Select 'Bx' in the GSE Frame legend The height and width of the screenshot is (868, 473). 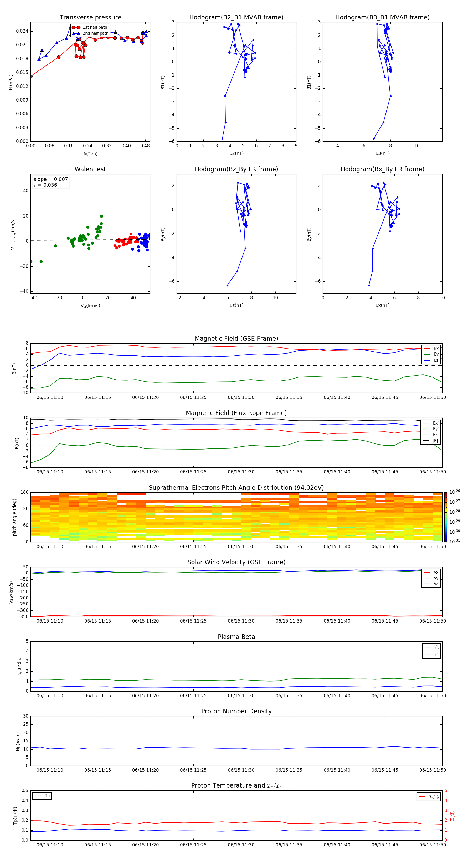coord(431,349)
